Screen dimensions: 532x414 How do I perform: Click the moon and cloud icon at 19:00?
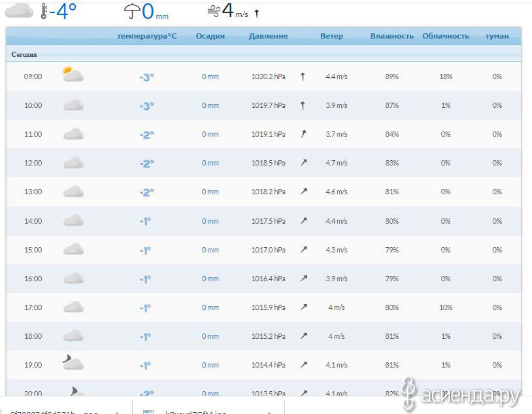(x=73, y=364)
